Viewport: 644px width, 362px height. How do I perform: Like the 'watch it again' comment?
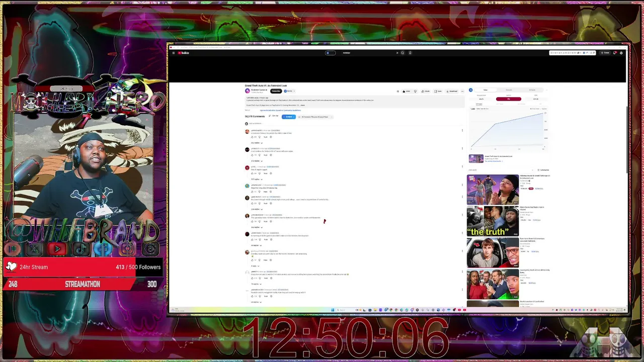[253, 173]
